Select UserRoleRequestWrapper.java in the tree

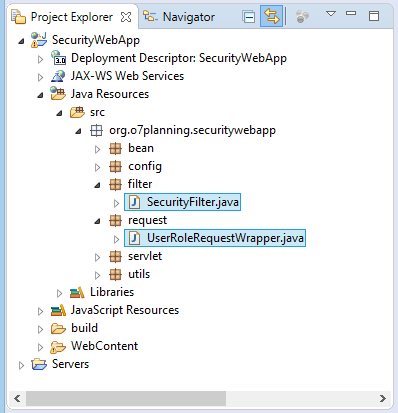click(x=215, y=238)
